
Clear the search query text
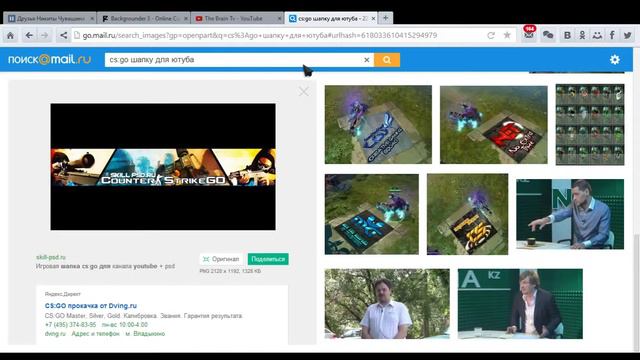[x=367, y=60]
